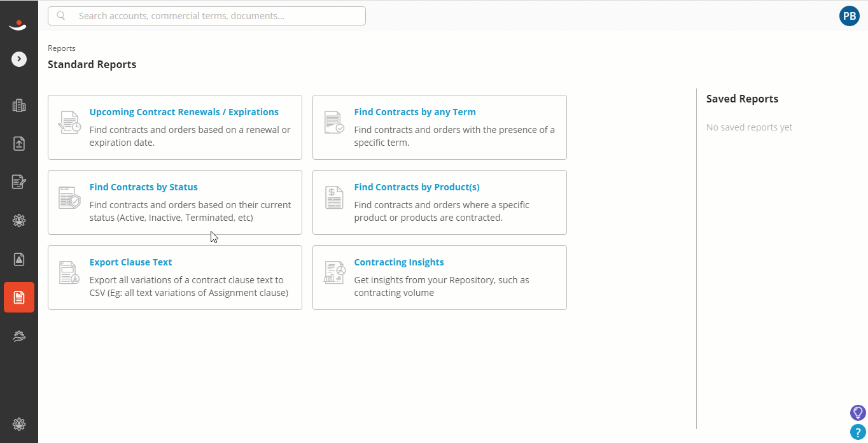
Task: Open the upload document icon in sidebar
Action: [x=19, y=144]
